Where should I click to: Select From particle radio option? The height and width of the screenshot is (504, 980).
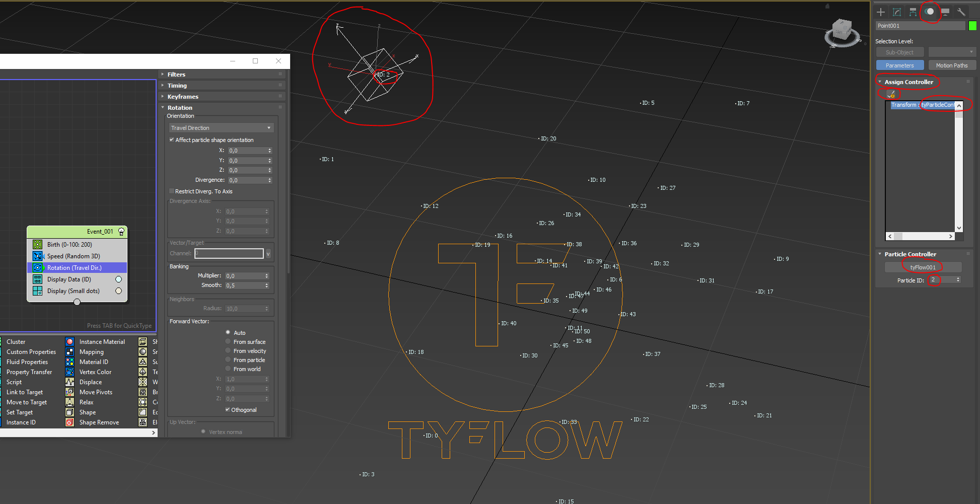228,359
